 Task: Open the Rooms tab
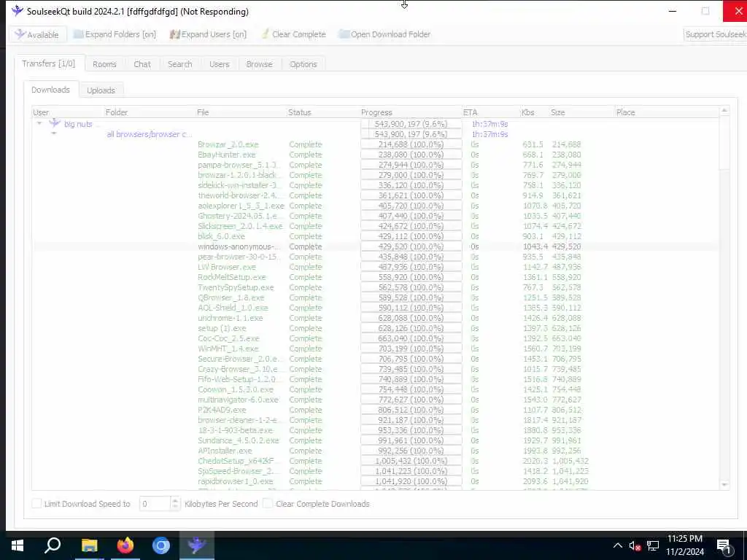(x=104, y=64)
